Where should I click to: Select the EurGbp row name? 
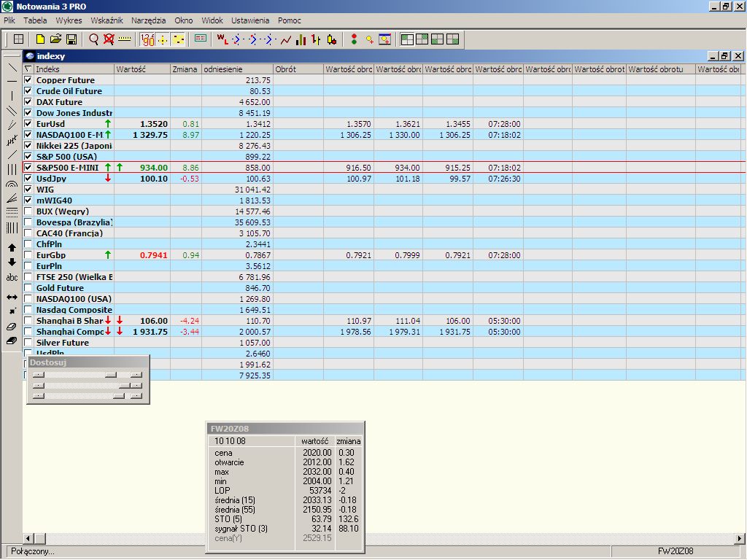tap(51, 255)
